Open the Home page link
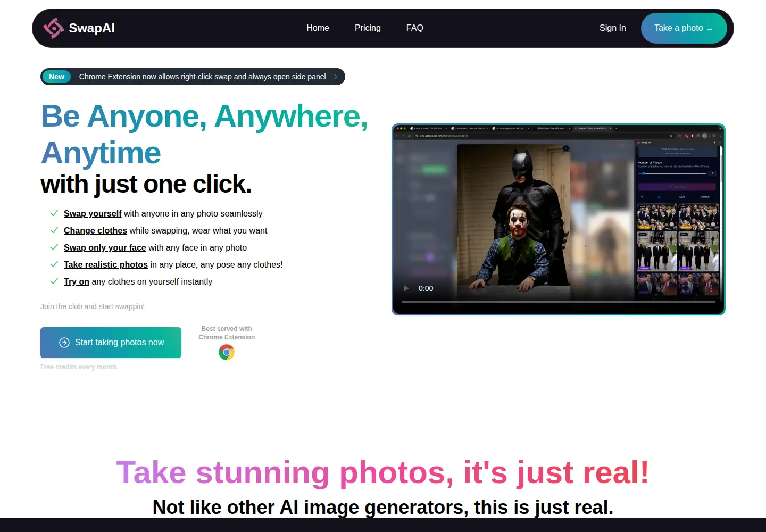This screenshot has width=766, height=532. pyautogui.click(x=318, y=28)
